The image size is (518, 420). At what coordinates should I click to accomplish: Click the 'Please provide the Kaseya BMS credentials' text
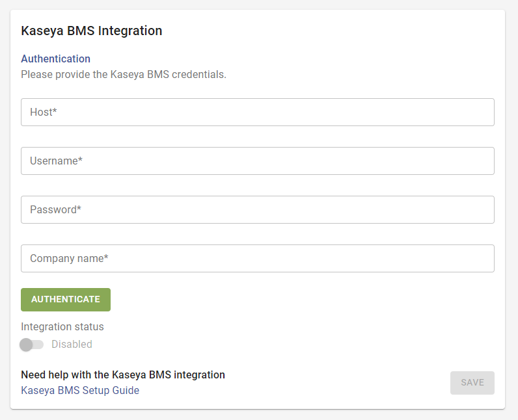[x=124, y=75]
